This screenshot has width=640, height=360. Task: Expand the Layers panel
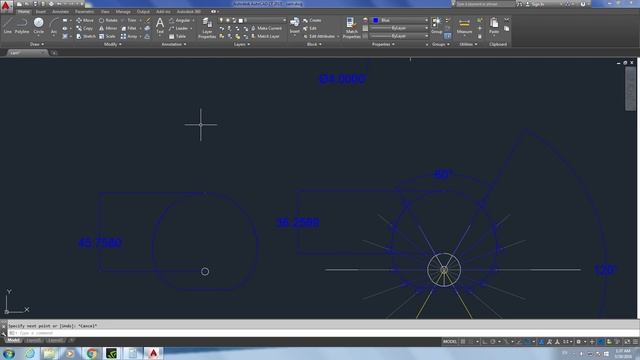pos(242,44)
